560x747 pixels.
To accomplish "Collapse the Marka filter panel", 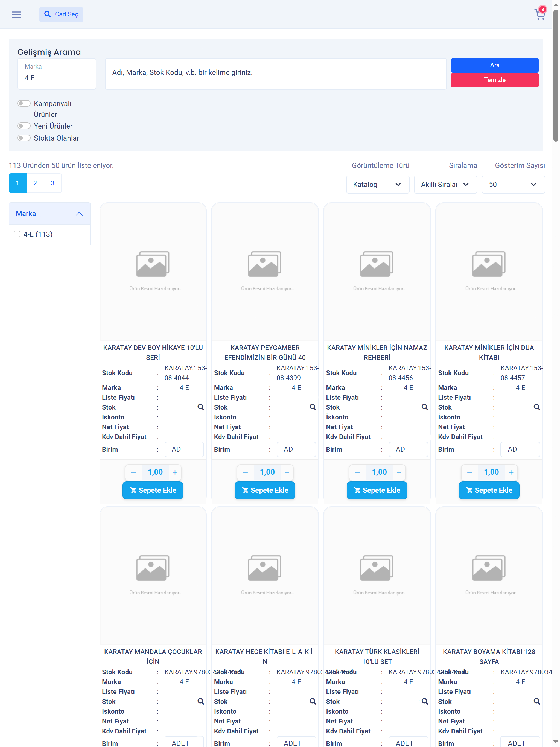I will click(x=50, y=214).
